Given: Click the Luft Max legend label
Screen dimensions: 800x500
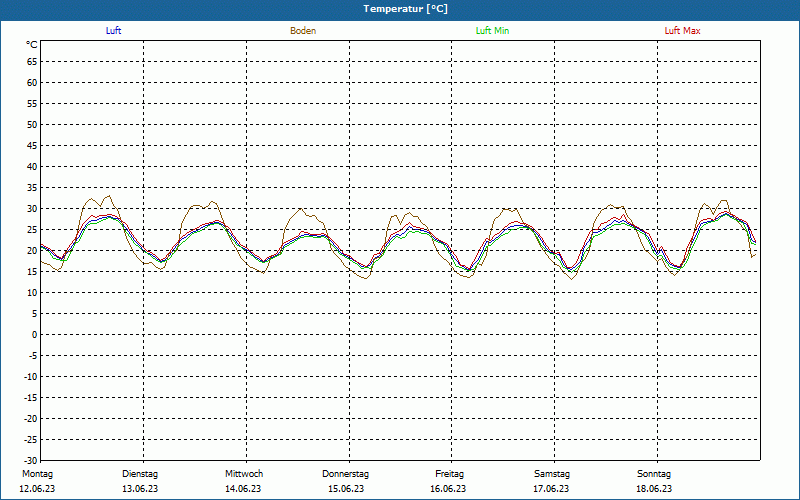Looking at the screenshot, I should [682, 31].
